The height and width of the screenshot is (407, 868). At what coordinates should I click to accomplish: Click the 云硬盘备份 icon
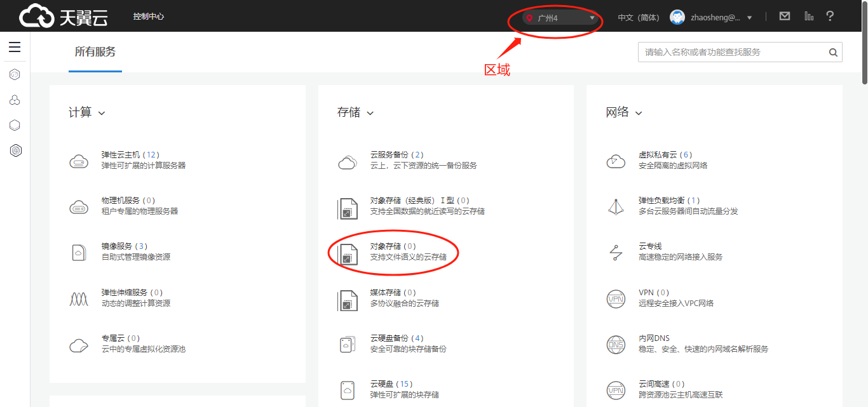click(x=348, y=345)
